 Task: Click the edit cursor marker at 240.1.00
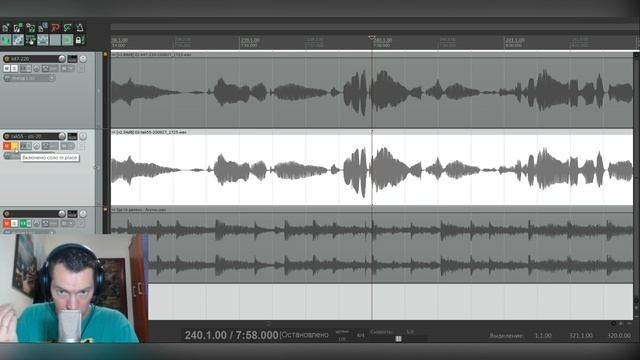coord(371,38)
